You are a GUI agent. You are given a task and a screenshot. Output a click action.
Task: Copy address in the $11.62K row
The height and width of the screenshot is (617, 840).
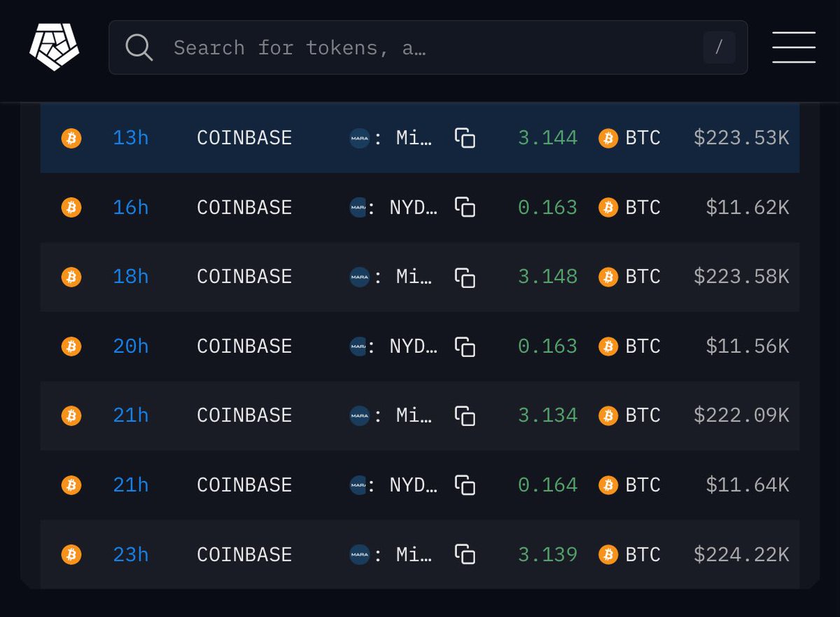click(465, 207)
